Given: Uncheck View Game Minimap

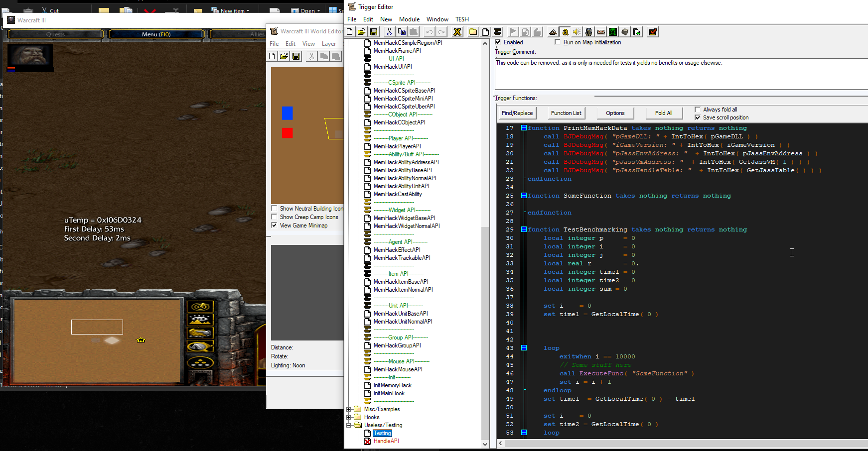Looking at the screenshot, I should click(274, 225).
